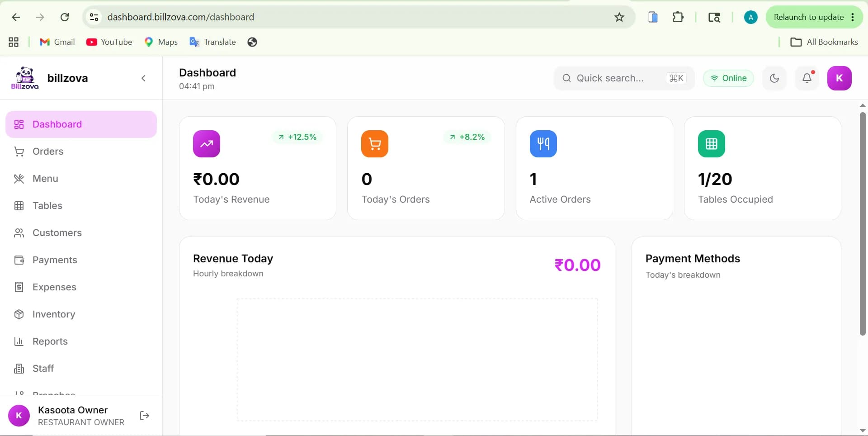868x436 pixels.
Task: Open notifications bell
Action: tap(807, 78)
